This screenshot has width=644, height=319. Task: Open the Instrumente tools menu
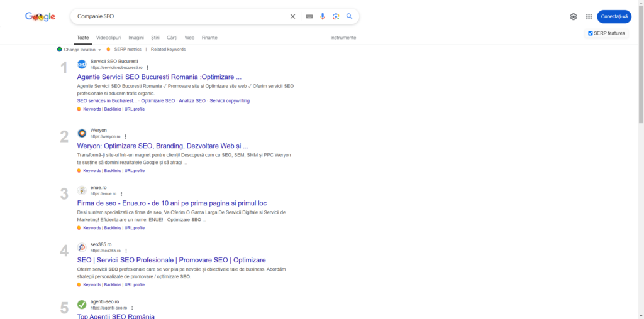coord(343,38)
